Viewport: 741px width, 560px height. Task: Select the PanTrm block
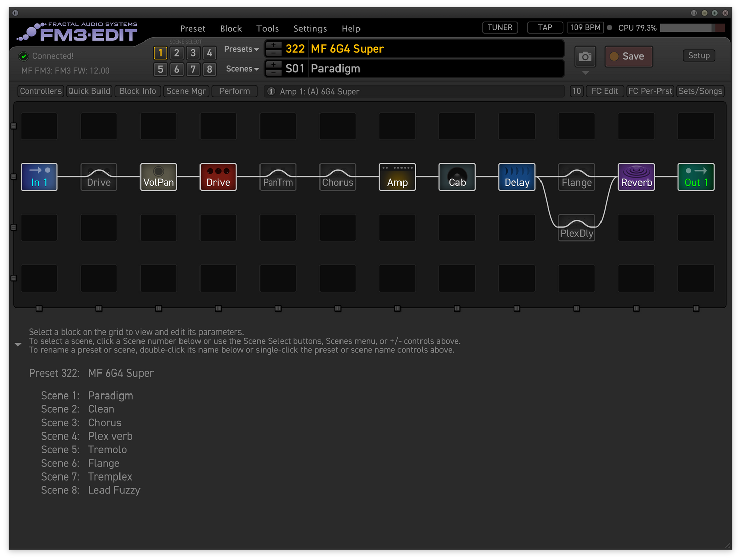point(278,177)
